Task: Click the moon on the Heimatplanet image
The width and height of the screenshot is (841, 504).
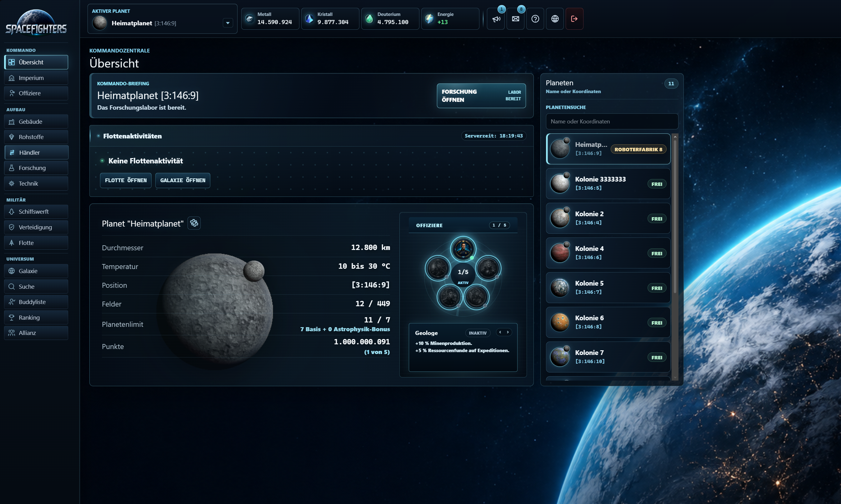Action: 254,271
